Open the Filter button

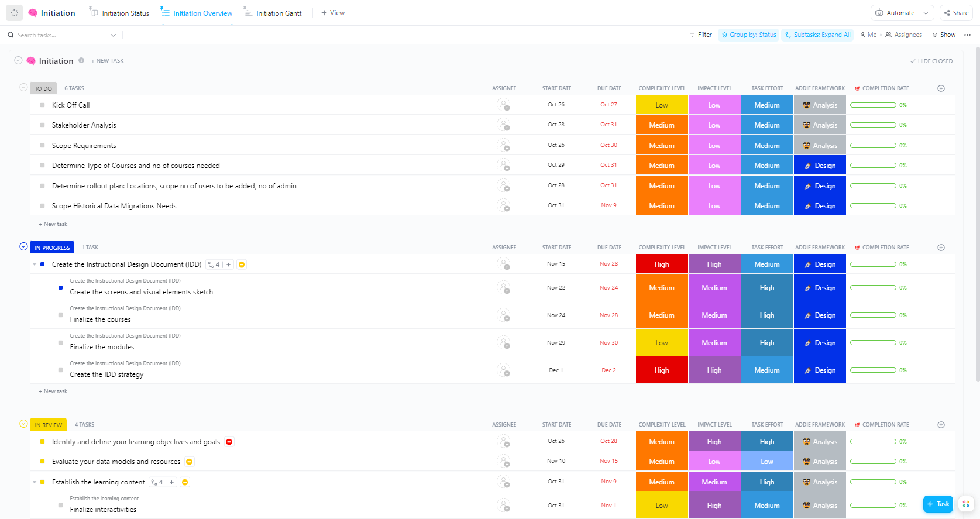(700, 35)
